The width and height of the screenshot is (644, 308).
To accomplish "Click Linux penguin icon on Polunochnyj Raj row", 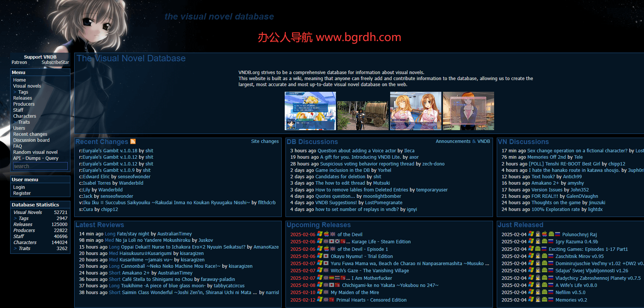I will tap(538, 234).
